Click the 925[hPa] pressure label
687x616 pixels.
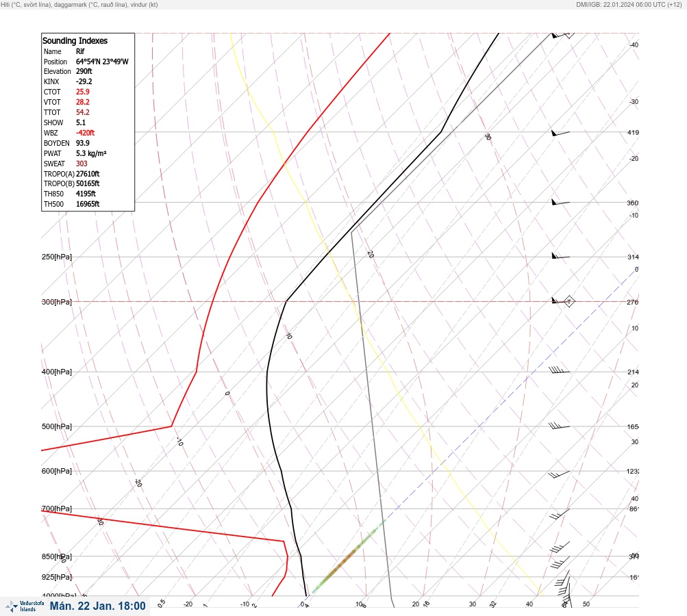pos(57,577)
